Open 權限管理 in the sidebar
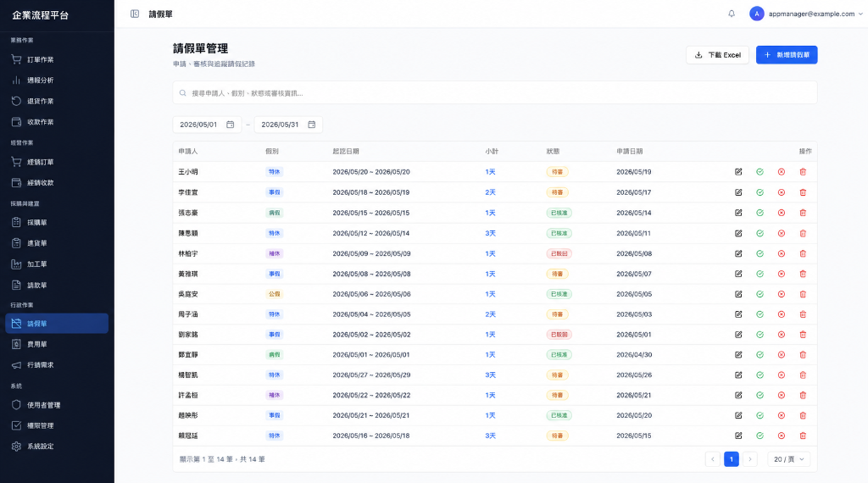The image size is (868, 483). pyautogui.click(x=57, y=425)
